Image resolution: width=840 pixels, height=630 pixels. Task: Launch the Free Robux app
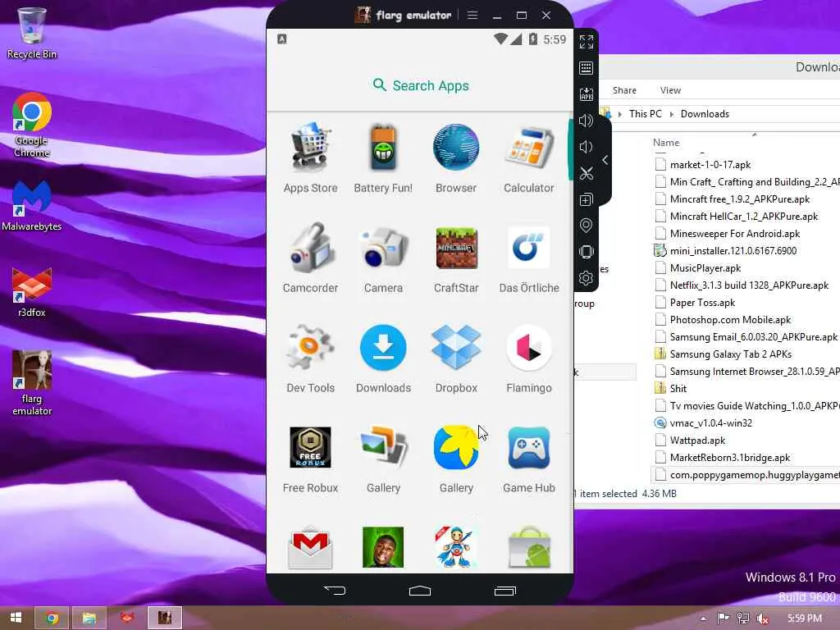point(310,458)
